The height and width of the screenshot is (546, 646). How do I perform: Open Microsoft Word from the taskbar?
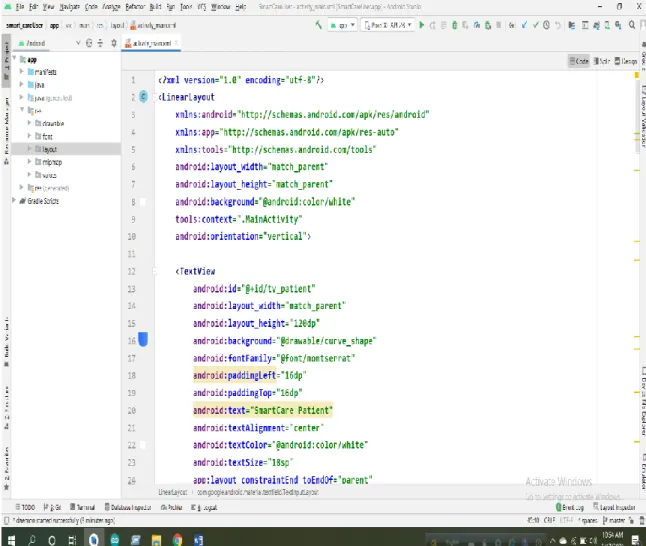click(x=199, y=539)
